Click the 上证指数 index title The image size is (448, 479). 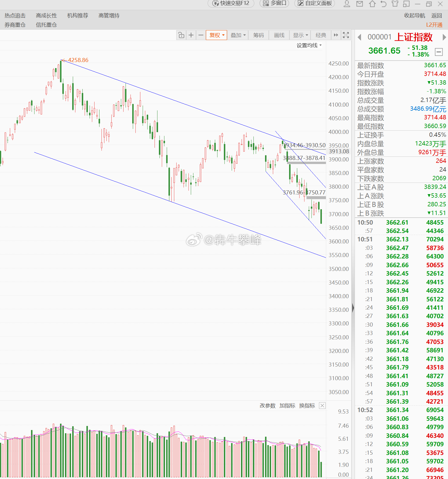pos(414,37)
